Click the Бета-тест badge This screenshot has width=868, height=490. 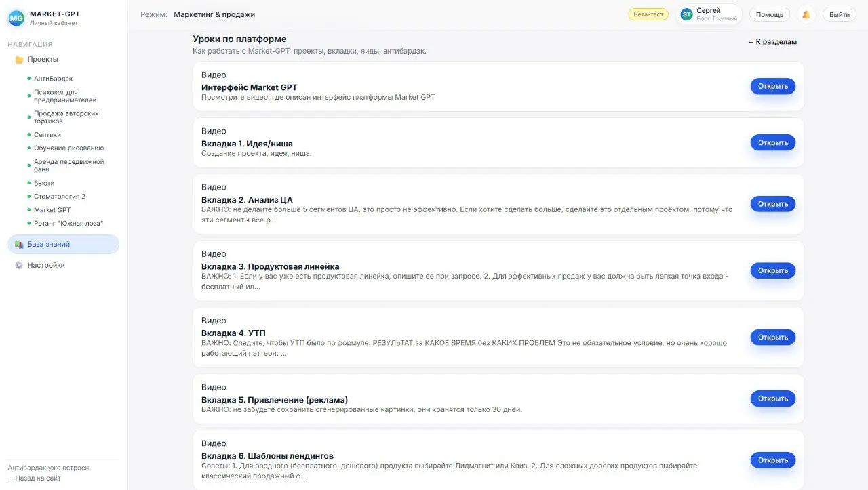pos(648,14)
